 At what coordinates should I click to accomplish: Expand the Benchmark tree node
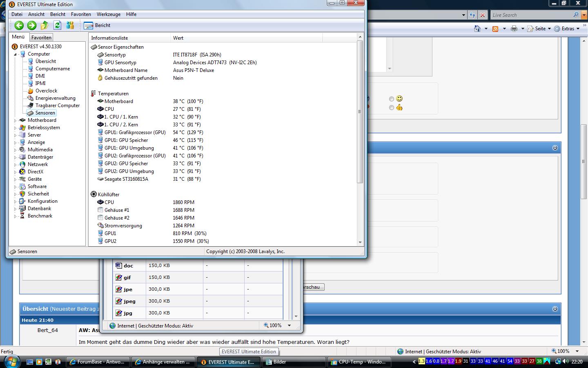16,216
